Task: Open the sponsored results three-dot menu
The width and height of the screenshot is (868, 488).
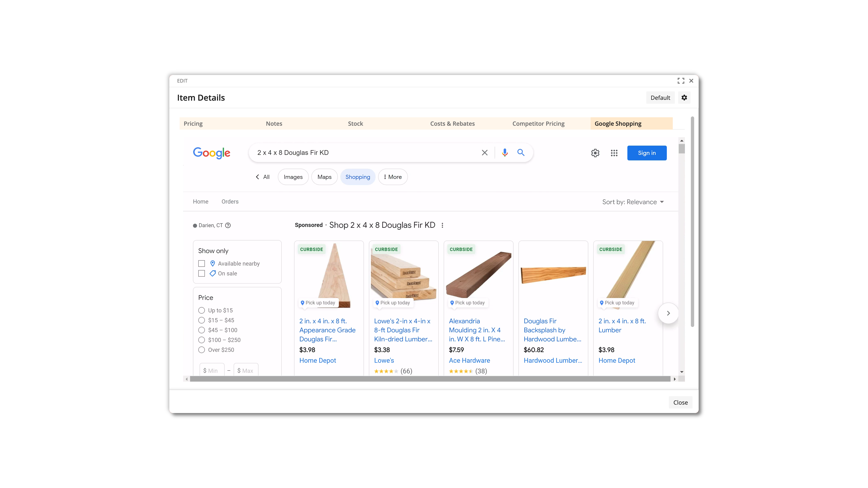Action: coord(442,225)
